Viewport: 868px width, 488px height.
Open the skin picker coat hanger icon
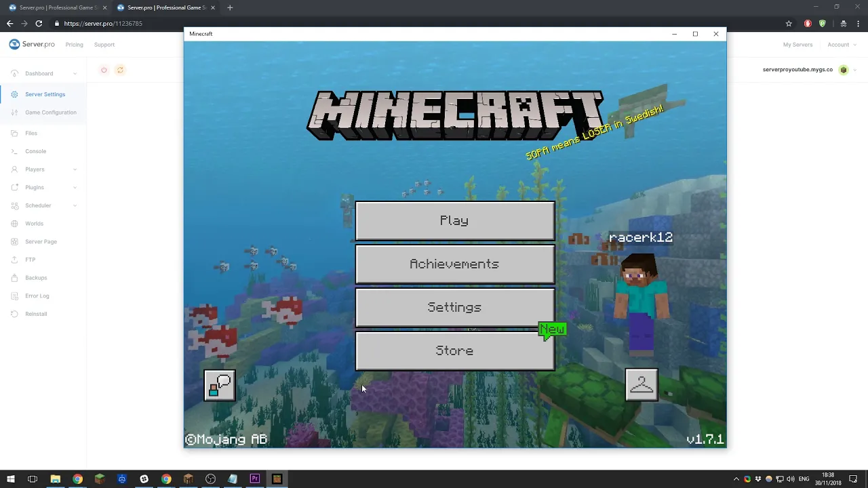click(x=642, y=385)
